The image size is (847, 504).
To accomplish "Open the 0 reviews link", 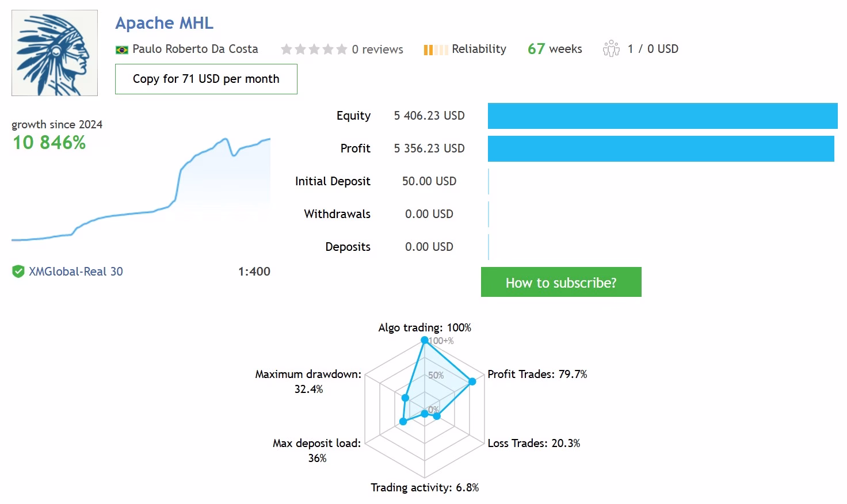I will click(377, 49).
